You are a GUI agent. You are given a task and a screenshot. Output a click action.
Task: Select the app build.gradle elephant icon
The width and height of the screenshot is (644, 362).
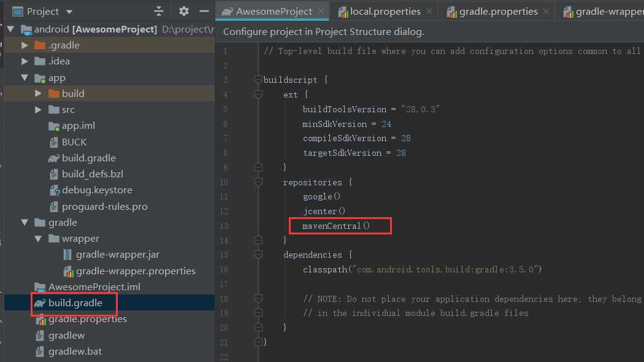(54, 158)
